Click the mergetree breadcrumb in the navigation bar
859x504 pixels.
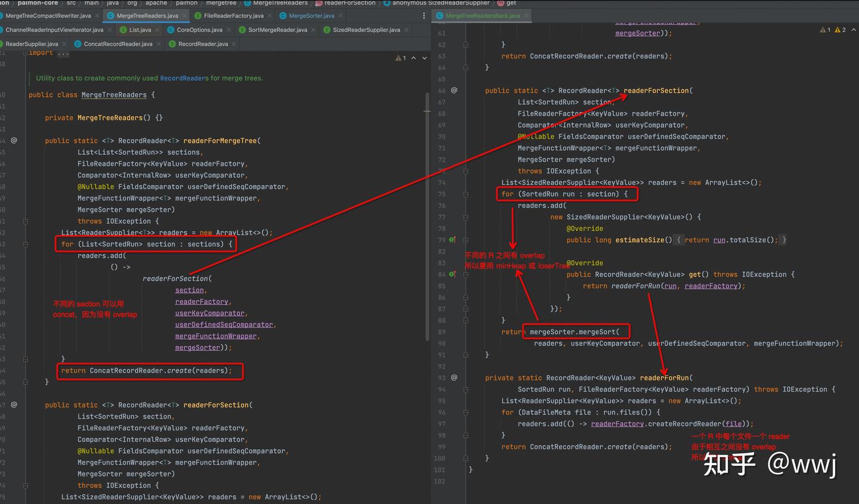[221, 3]
